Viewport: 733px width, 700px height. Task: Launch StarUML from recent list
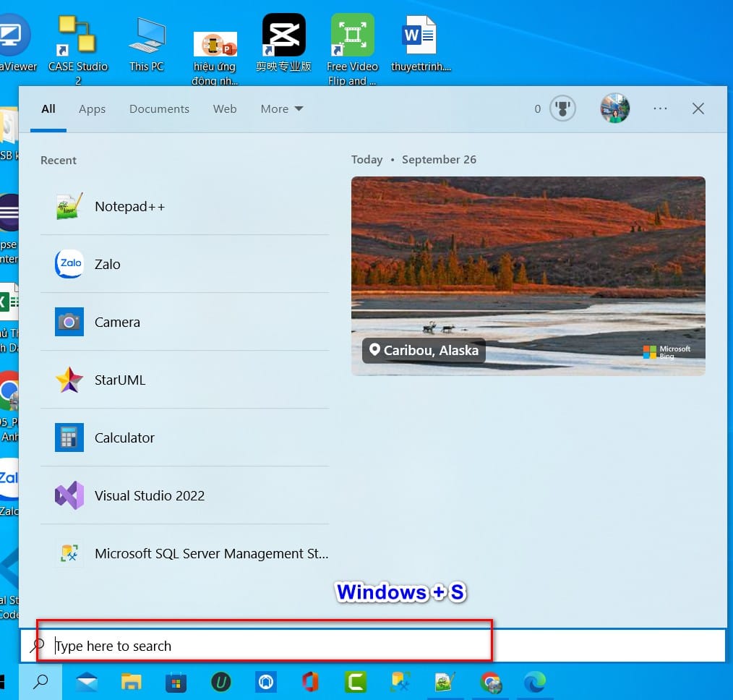coord(184,380)
